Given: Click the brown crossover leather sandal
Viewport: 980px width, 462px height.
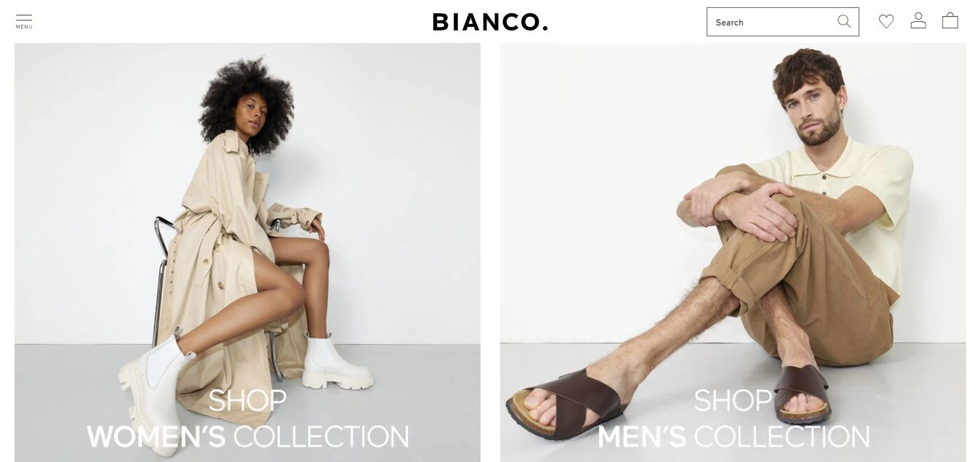Looking at the screenshot, I should (567, 402).
